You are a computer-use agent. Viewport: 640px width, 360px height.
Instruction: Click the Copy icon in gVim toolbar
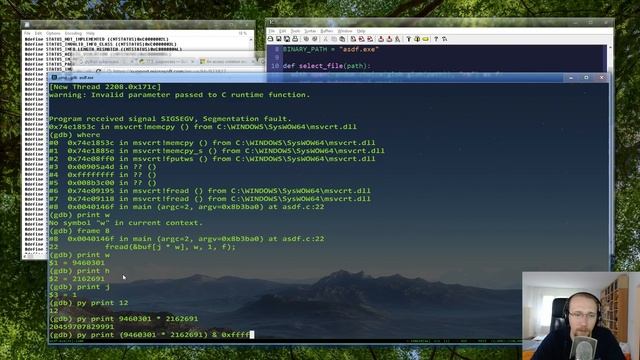coord(334,39)
